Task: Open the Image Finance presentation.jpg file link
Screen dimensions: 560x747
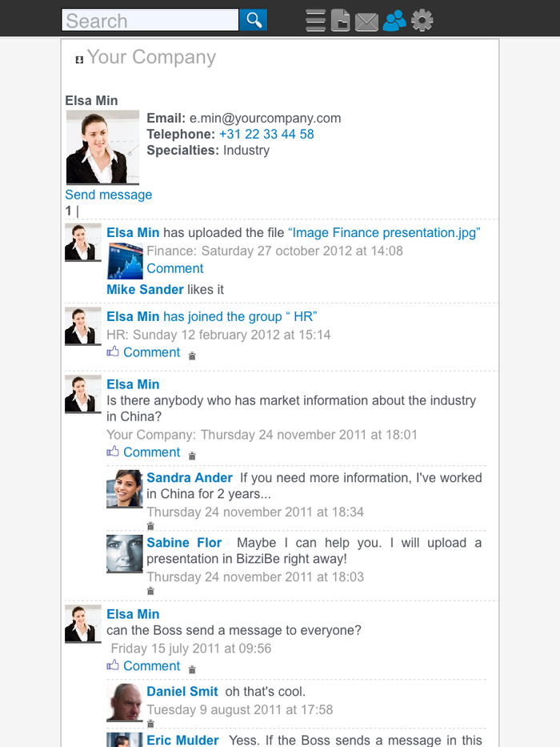Action: (383, 233)
